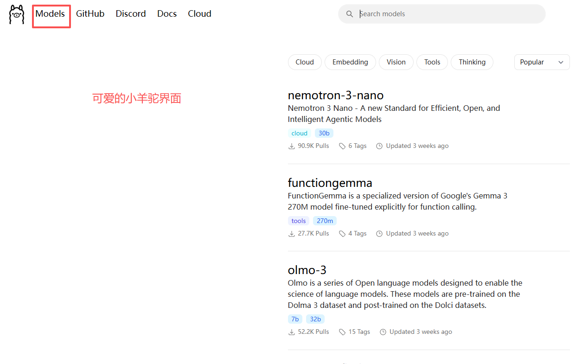
Task: Click the clock icon in functiongemma row
Action: click(379, 234)
